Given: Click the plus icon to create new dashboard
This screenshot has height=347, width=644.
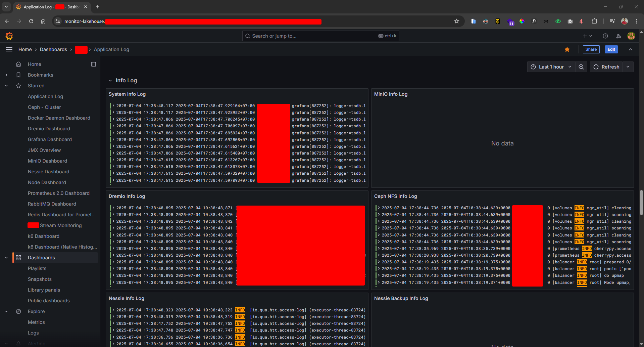Looking at the screenshot, I should tap(584, 36).
